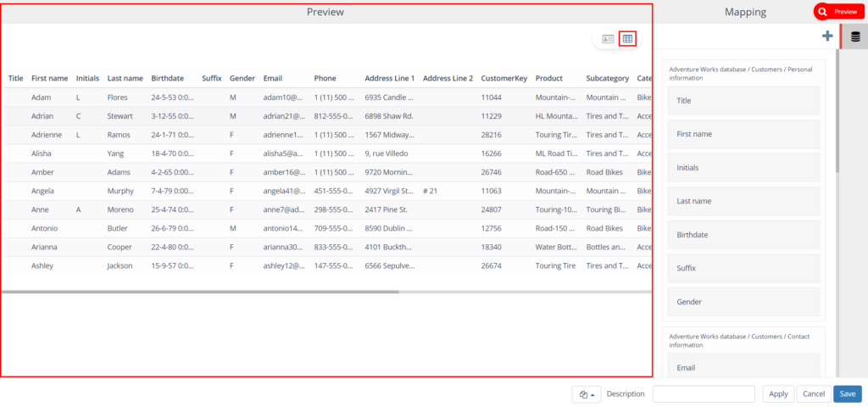Select the Last name mapping field
Screen dimensions: 868x407
[743, 201]
